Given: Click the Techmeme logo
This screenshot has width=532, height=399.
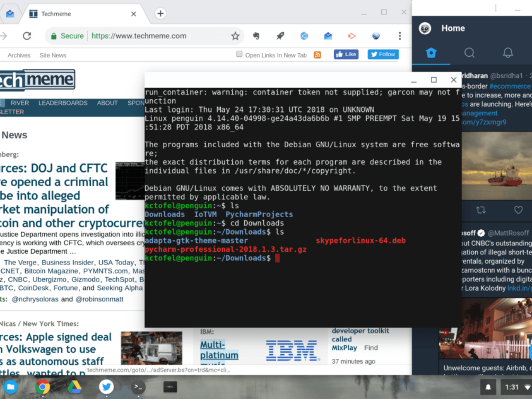Looking at the screenshot, I should pyautogui.click(x=37, y=80).
